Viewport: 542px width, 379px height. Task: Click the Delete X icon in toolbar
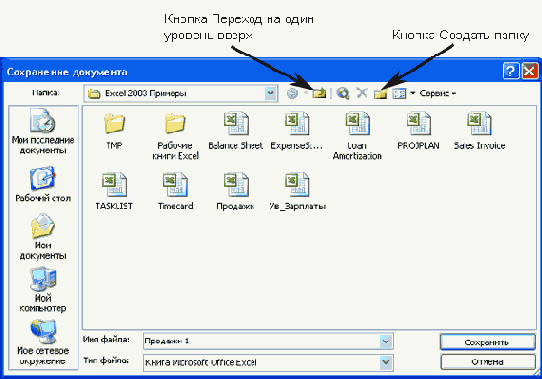[x=362, y=93]
